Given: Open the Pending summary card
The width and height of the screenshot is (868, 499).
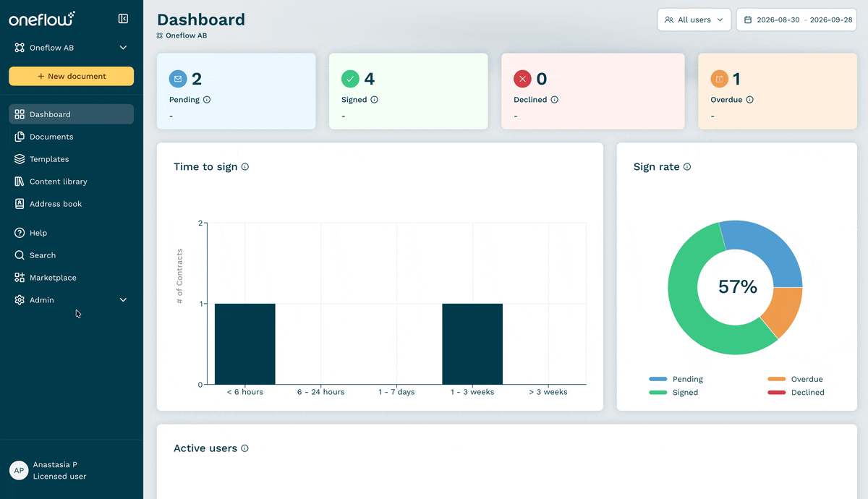Looking at the screenshot, I should click(236, 91).
